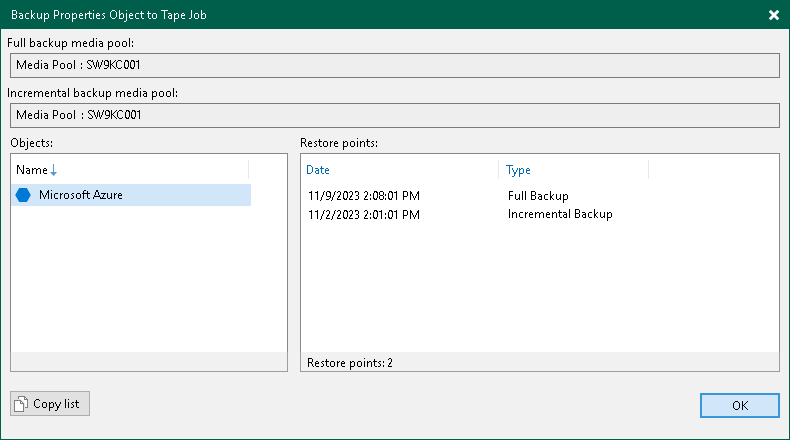Click the Incremental backup media pool field
790x440 pixels.
(395, 115)
